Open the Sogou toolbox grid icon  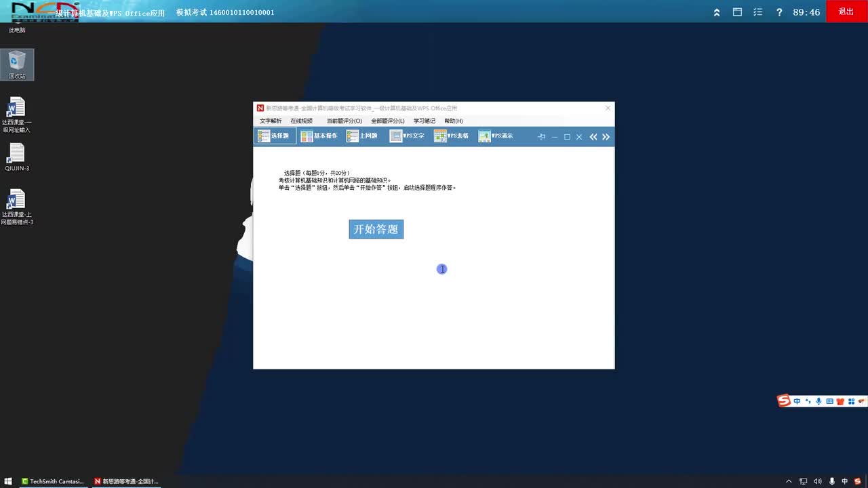(x=851, y=401)
